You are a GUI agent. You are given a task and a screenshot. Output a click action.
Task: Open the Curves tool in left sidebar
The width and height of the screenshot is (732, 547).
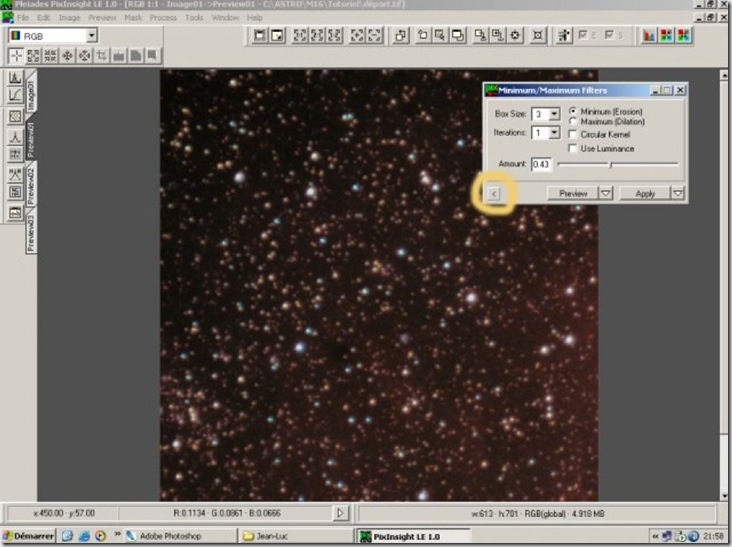(x=15, y=95)
